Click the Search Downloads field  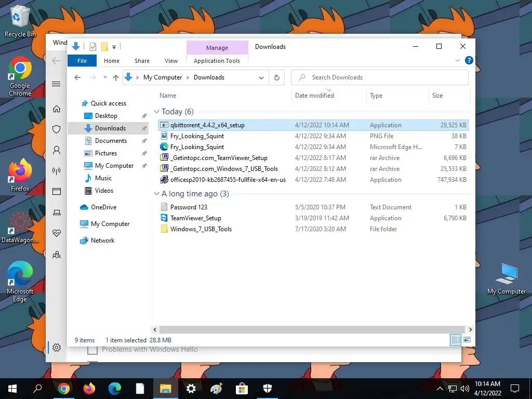380,77
